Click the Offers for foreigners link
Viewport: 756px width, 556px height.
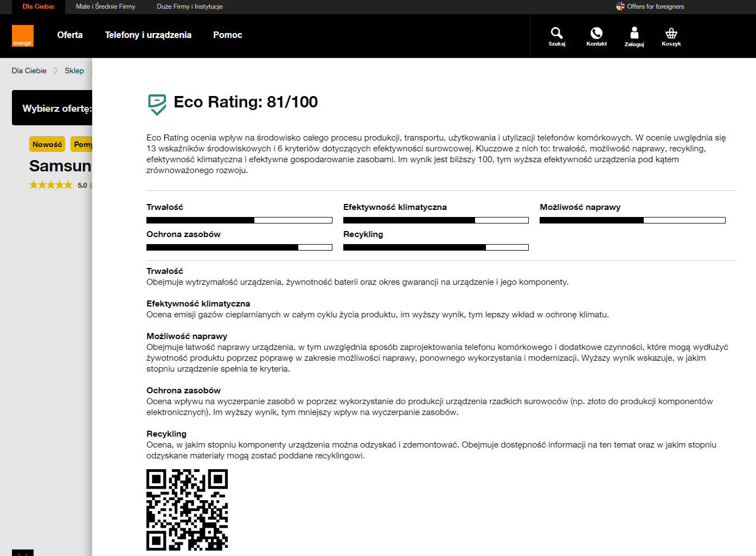pyautogui.click(x=656, y=7)
